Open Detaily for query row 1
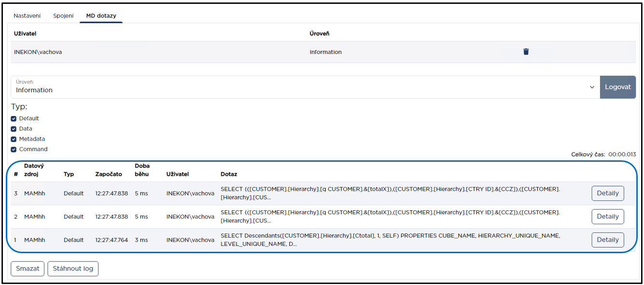Viewport: 644px width, 285px height. click(608, 240)
